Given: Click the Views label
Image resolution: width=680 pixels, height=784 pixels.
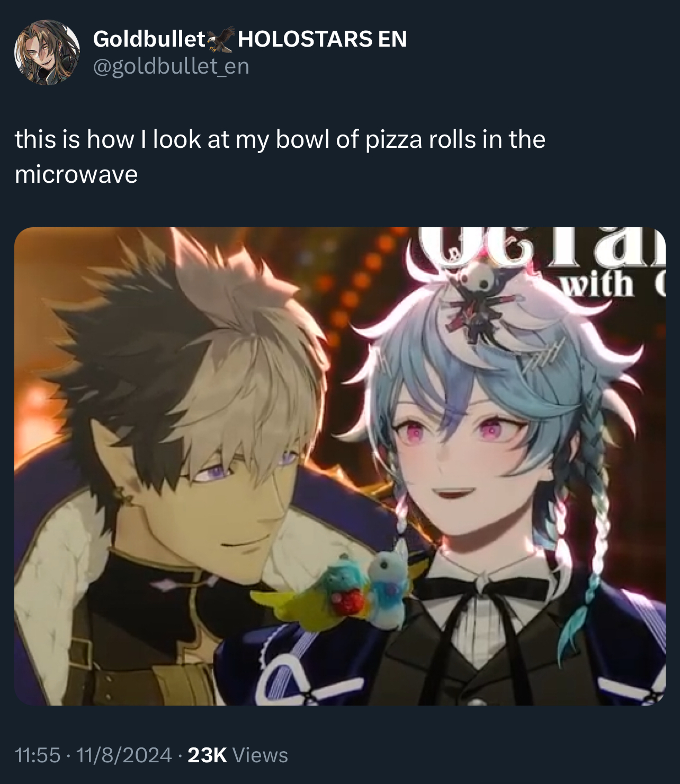Looking at the screenshot, I should [x=260, y=755].
